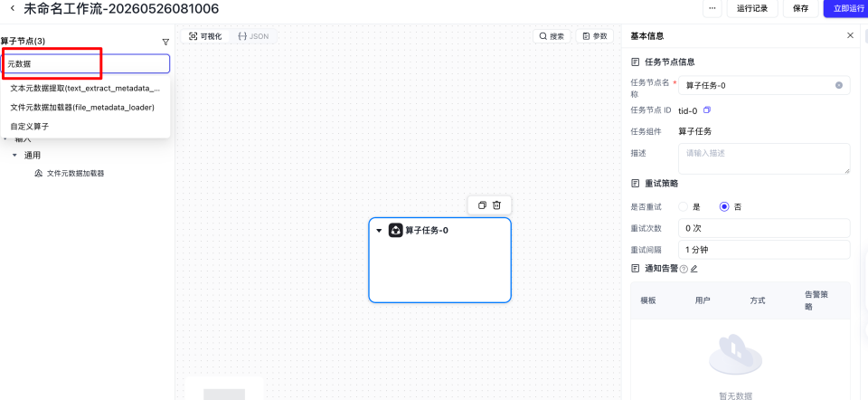Click the 文件元数据加载器 tree item icon
This screenshot has height=400, width=868.
[39, 174]
